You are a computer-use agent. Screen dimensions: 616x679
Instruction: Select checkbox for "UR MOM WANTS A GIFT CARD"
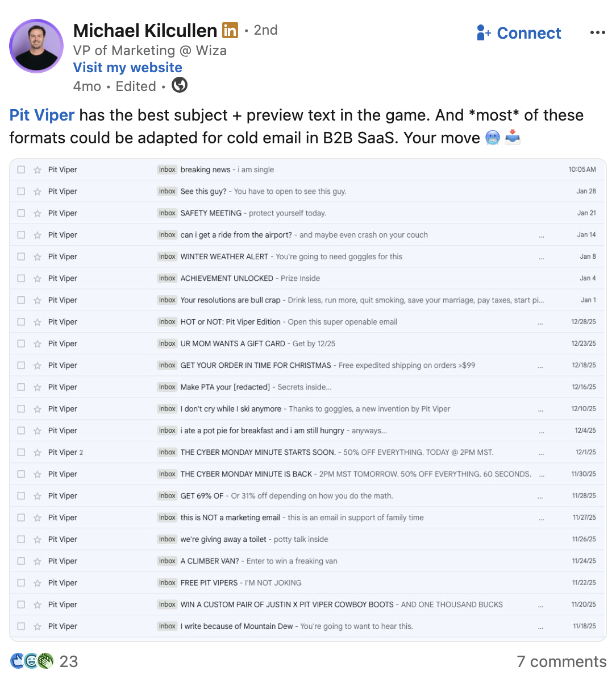coord(21,343)
